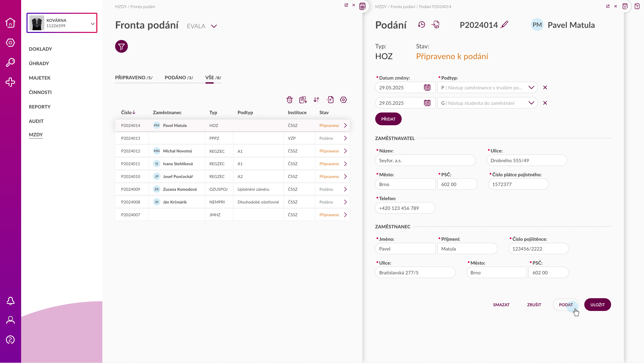The width and height of the screenshot is (644, 363).
Task: Click the Telefon input field
Action: click(x=405, y=208)
